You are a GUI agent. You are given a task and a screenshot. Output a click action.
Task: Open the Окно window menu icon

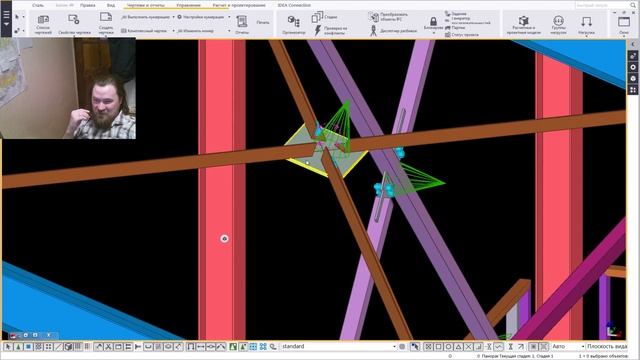(624, 21)
